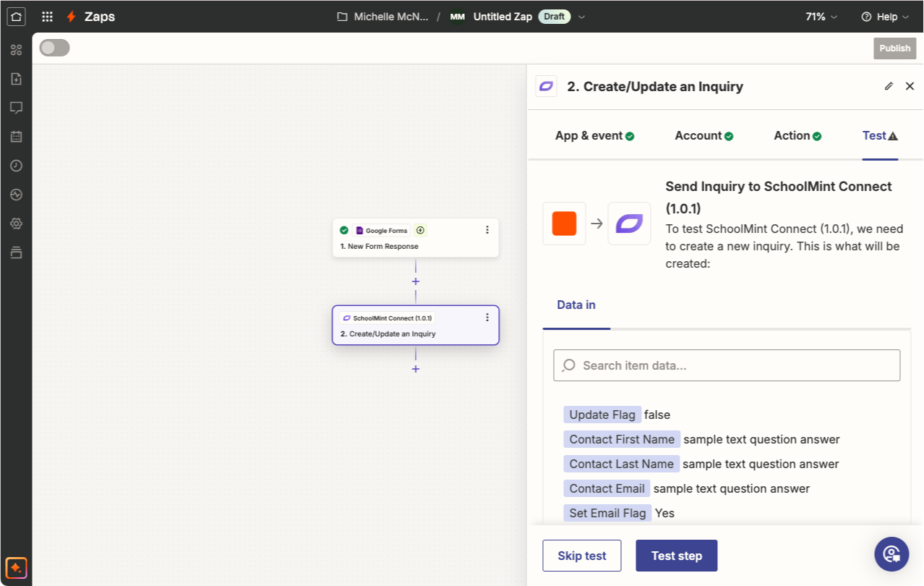
Task: Focus the Search item data field
Action: (x=727, y=365)
